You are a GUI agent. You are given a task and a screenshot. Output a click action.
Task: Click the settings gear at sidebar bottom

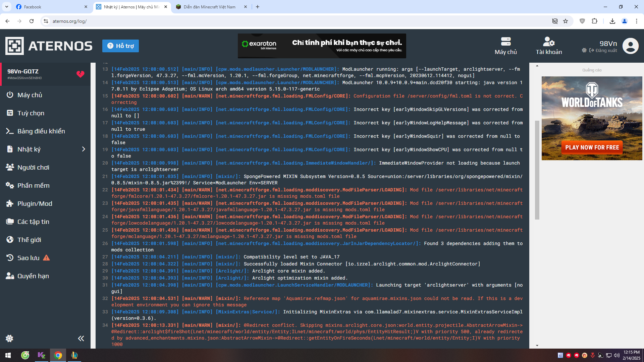pos(9,338)
